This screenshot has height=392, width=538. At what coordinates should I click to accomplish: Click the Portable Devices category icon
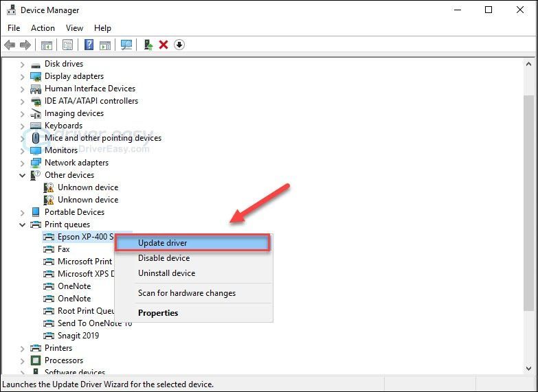tap(36, 212)
